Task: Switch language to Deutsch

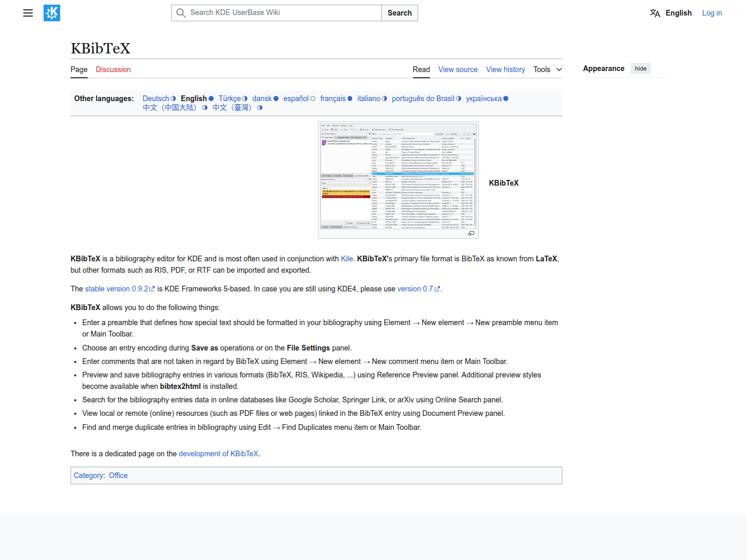Action: click(156, 99)
